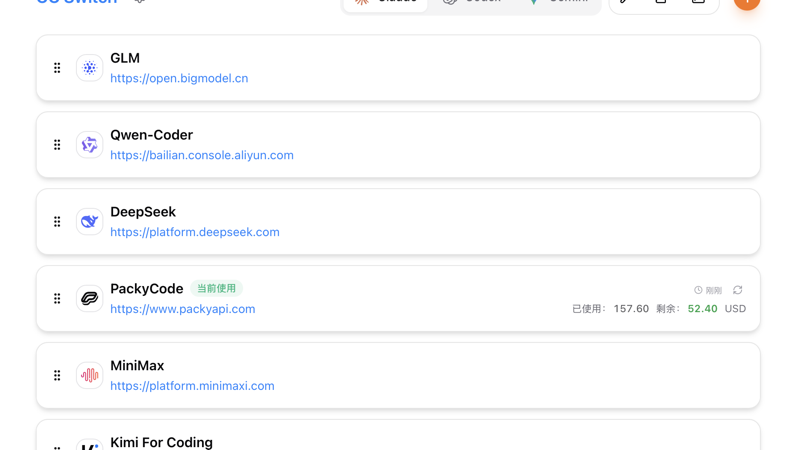Image resolution: width=800 pixels, height=450 pixels.
Task: Click the DeepSeek drag handle
Action: tap(57, 221)
